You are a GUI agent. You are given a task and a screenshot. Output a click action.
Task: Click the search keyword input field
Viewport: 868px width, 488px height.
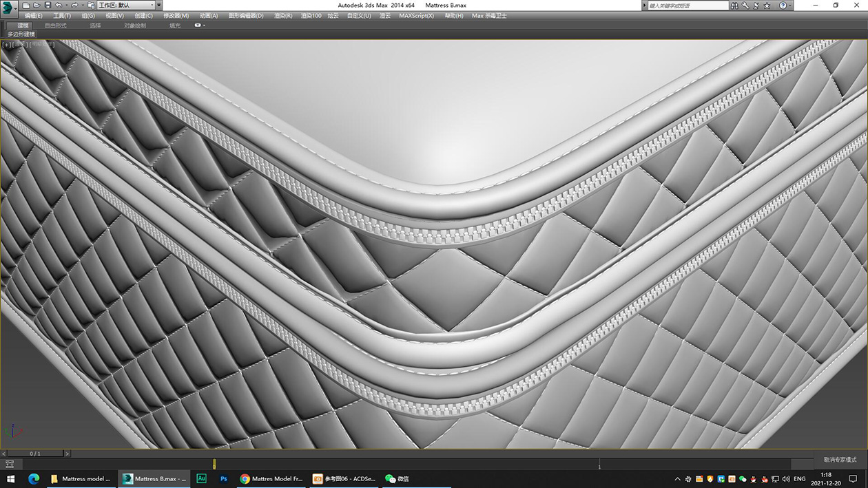(688, 6)
